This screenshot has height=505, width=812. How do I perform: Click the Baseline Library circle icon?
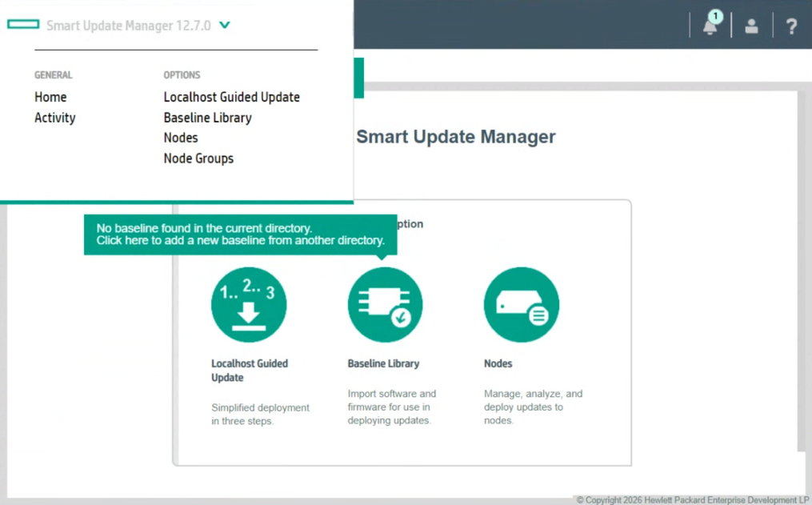coord(385,305)
